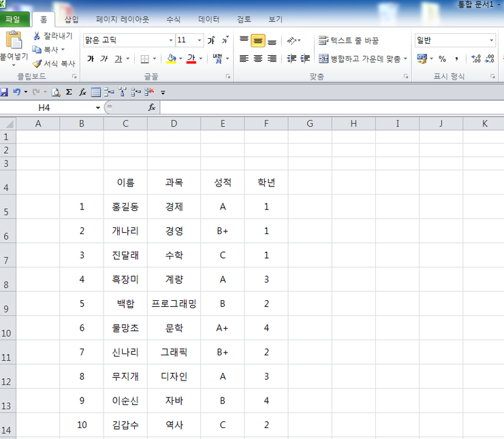Image resolution: width=504 pixels, height=439 pixels.
Task: Activate the Format Painter (서식 복사)
Action: click(53, 63)
